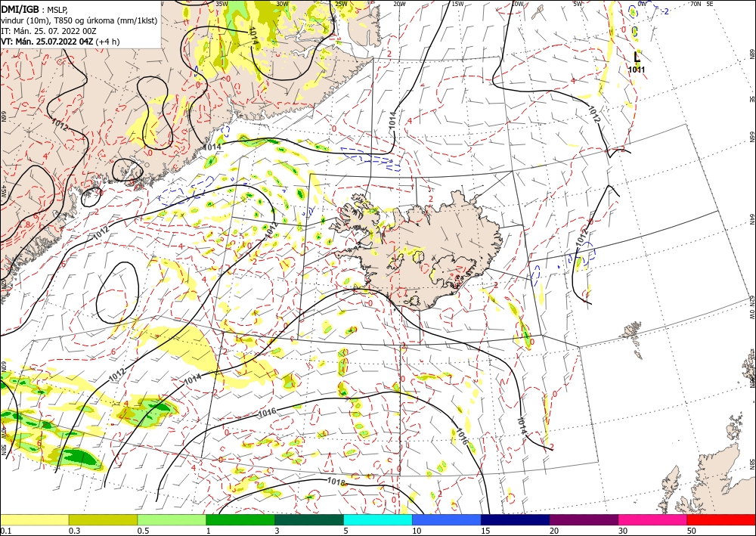Pick the bright blue 10 mm legend swatch
Viewport: 756px width, 536px height.
tap(447, 519)
